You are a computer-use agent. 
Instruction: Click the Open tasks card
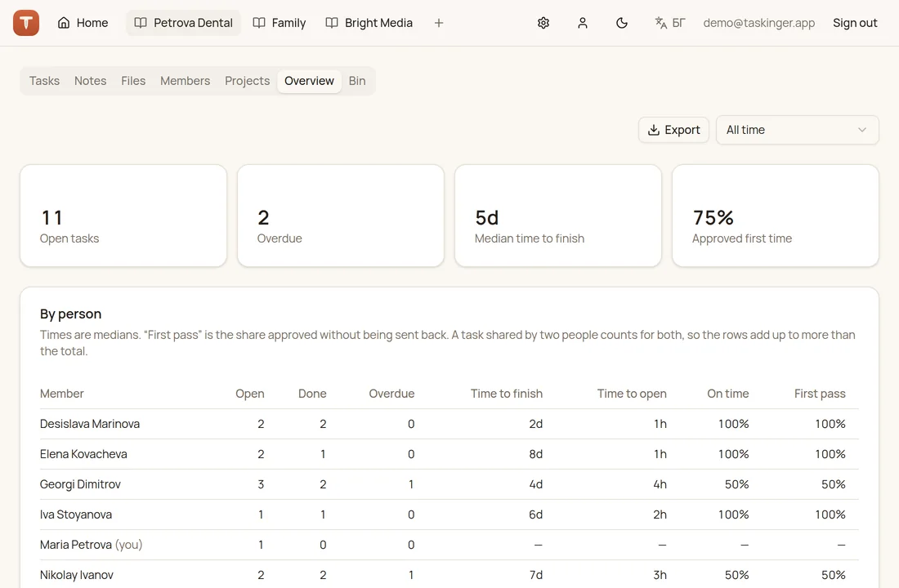tap(123, 216)
